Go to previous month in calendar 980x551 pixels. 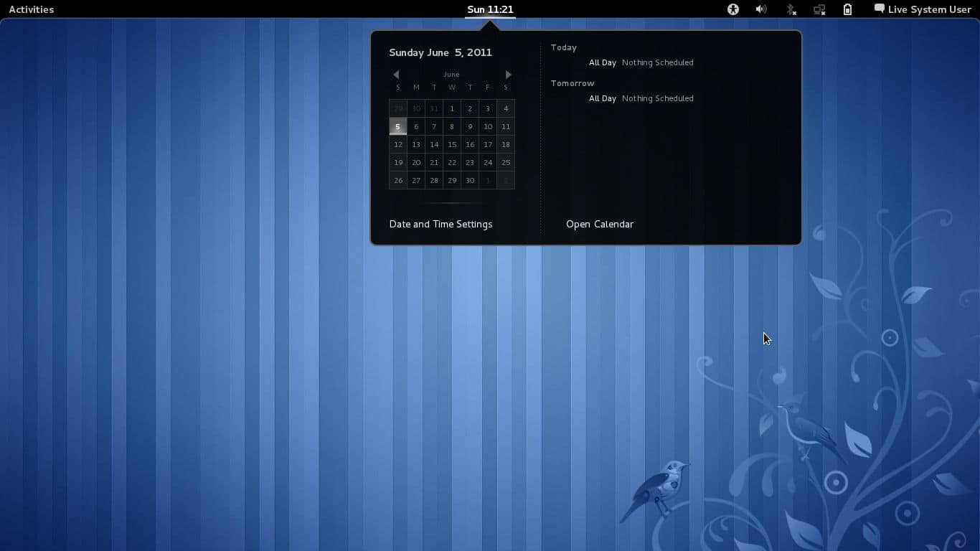click(x=396, y=75)
